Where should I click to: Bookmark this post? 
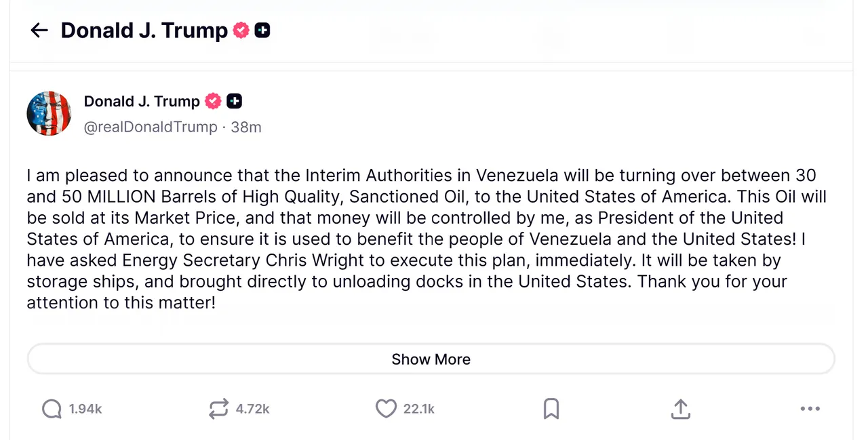[x=551, y=409]
